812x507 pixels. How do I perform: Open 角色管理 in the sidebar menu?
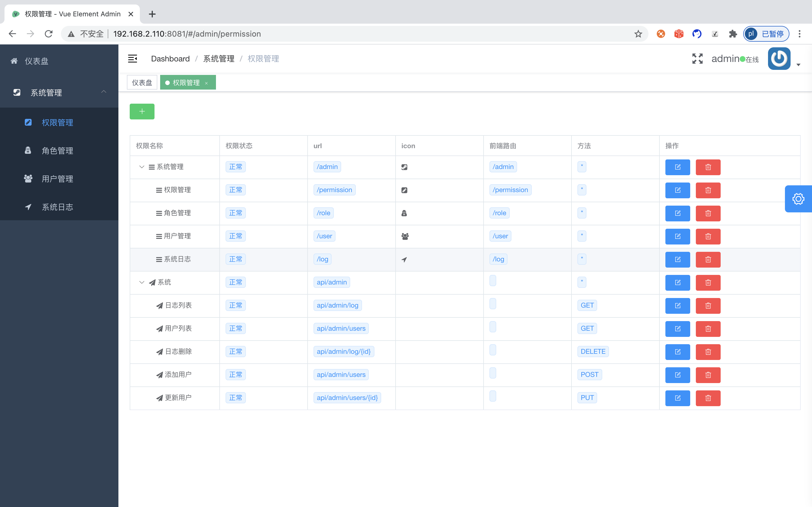tap(58, 151)
